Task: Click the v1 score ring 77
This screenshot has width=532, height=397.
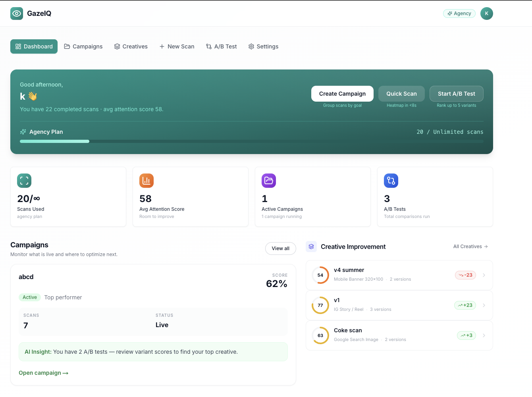Action: (x=320, y=305)
